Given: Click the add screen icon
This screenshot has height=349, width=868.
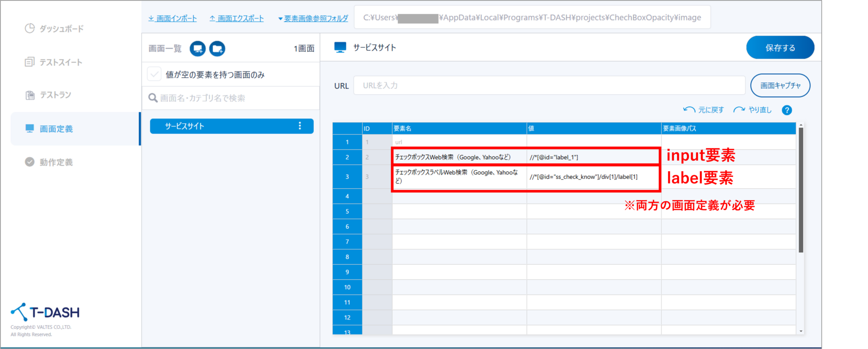Looking at the screenshot, I should (198, 48).
